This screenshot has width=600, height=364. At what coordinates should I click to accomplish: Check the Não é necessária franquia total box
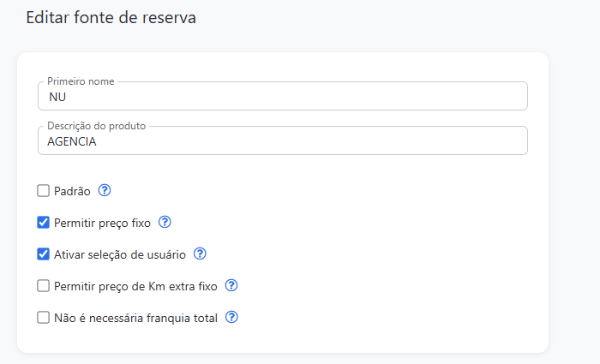pos(44,318)
